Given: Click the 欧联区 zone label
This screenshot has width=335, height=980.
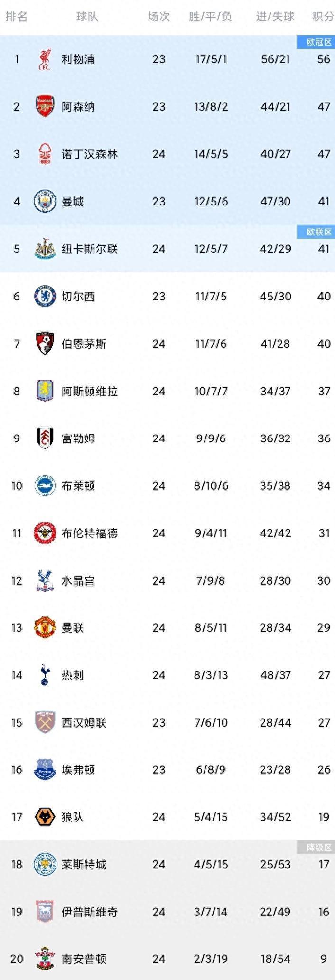Looking at the screenshot, I should point(316,232).
